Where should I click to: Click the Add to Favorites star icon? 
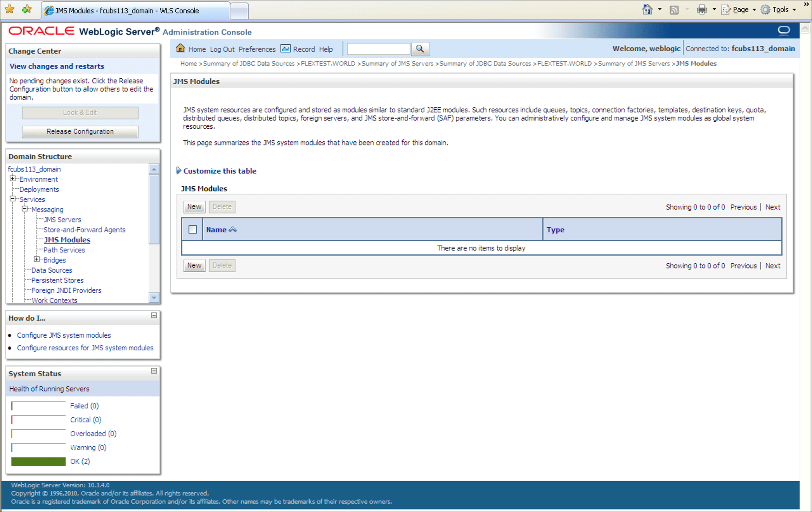pyautogui.click(x=26, y=9)
